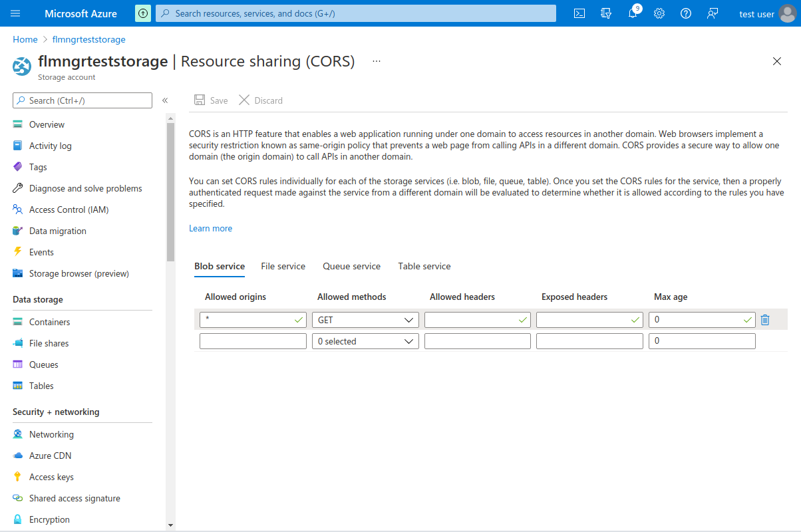801x532 pixels.
Task: Open the '0 selected' methods dropdown
Action: coord(365,341)
